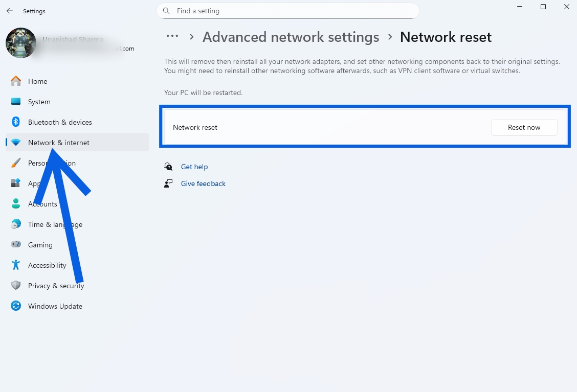Viewport: 577px width, 392px height.
Task: Open Personalization via the paintbrush icon
Action: tap(15, 163)
